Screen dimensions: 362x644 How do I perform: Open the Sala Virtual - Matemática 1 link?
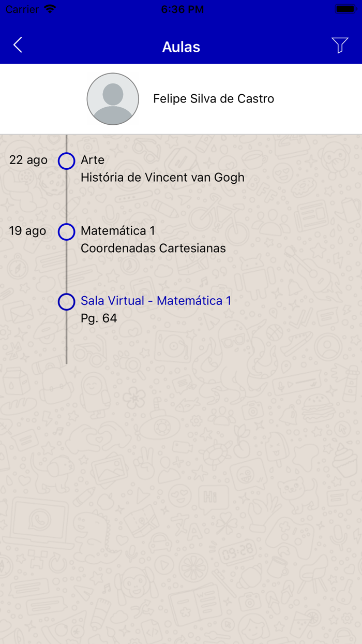click(156, 301)
